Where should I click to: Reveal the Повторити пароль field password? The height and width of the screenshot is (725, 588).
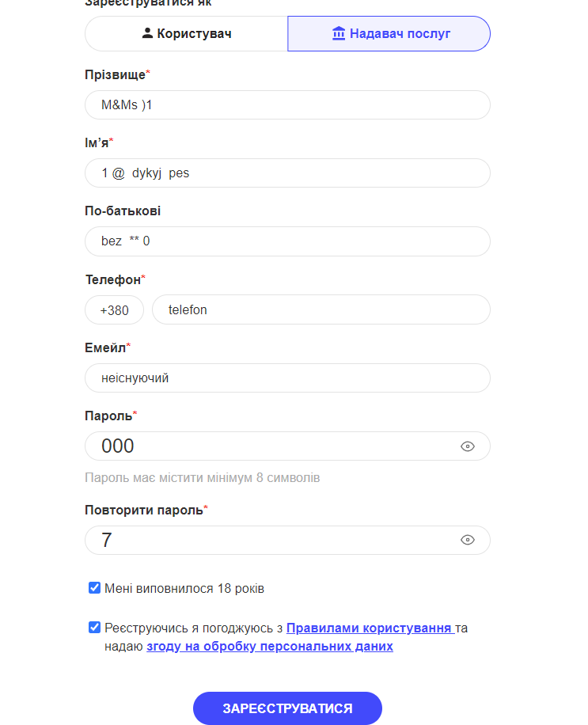[469, 540]
